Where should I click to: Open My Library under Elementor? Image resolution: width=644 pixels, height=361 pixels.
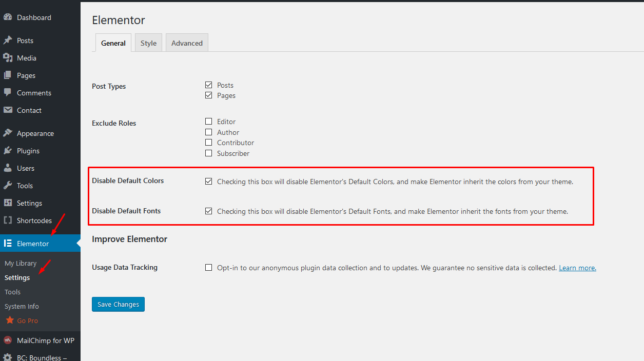tap(21, 263)
